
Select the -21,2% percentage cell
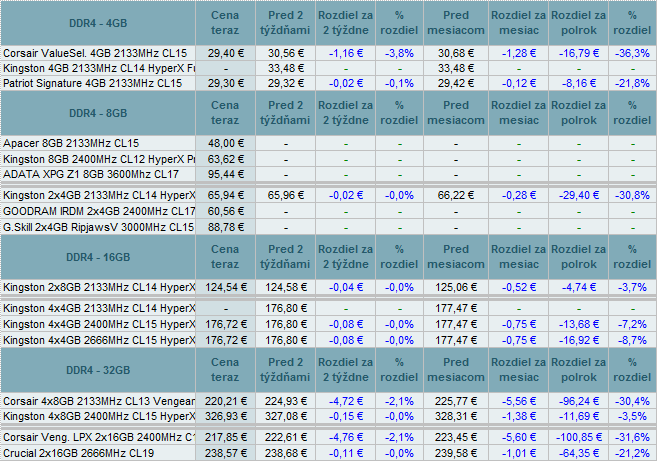pos(632,453)
